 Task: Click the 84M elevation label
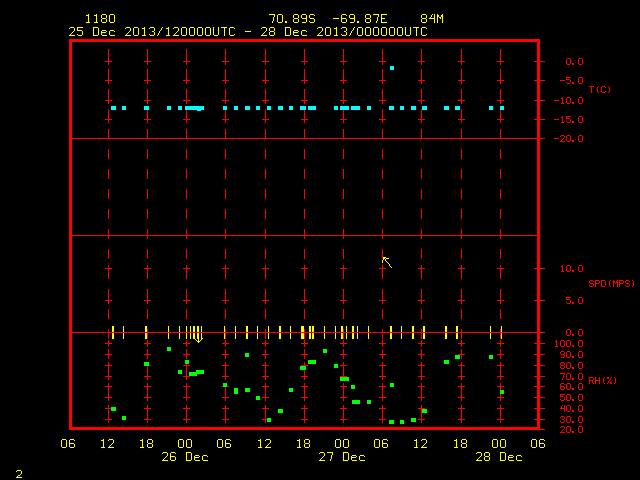432,19
